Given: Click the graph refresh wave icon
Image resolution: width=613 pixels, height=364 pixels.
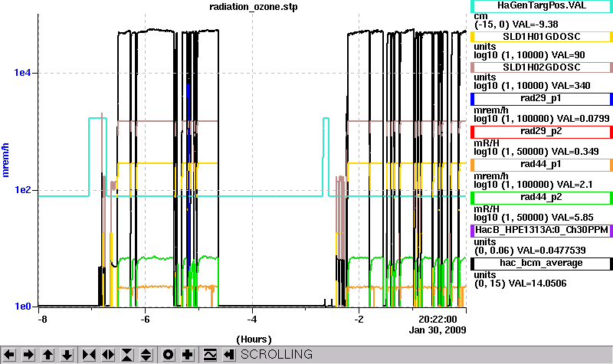Looking at the screenshot, I should pyautogui.click(x=210, y=355).
